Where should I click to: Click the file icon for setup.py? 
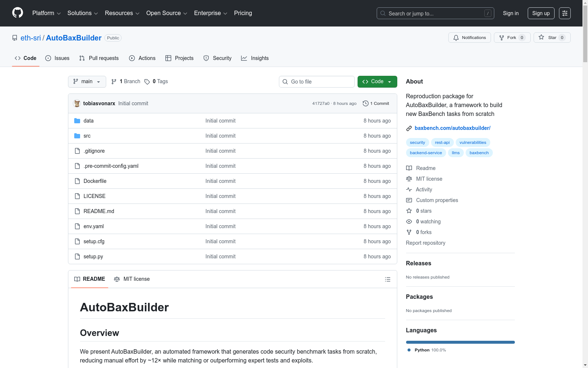[77, 256]
